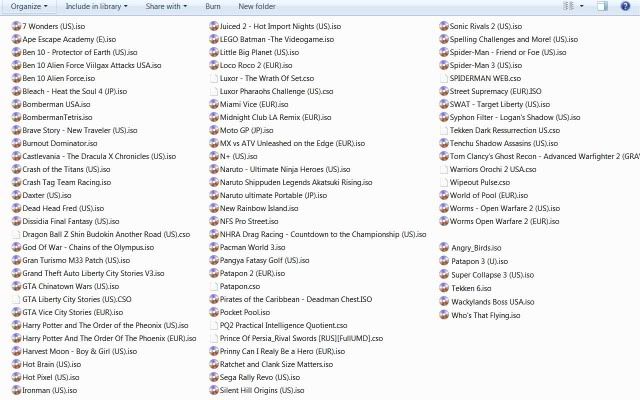Select Harvest Moon - Boy & Girl (US).iso
The image size is (640, 400).
coord(80,351)
